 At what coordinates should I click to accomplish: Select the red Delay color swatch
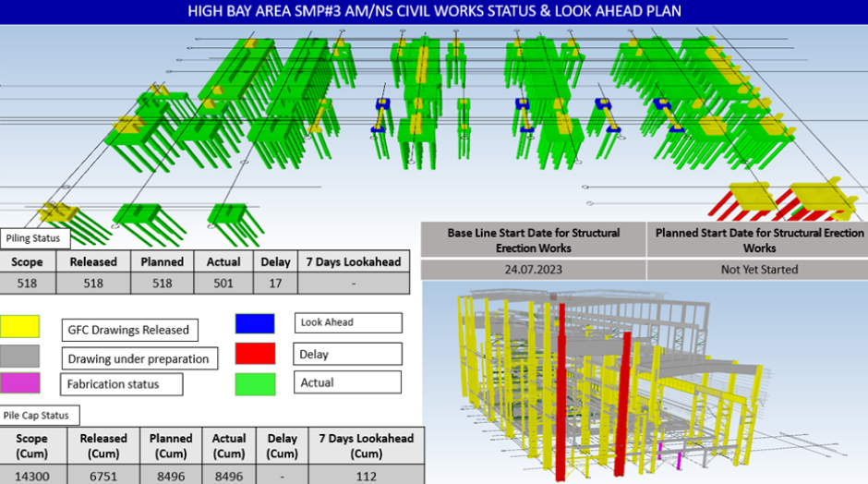click(255, 353)
